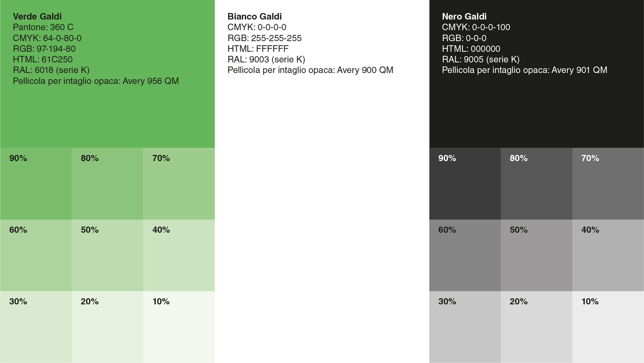Pick the 70% green tint swatch
The height and width of the screenshot is (363, 644).
click(x=179, y=184)
